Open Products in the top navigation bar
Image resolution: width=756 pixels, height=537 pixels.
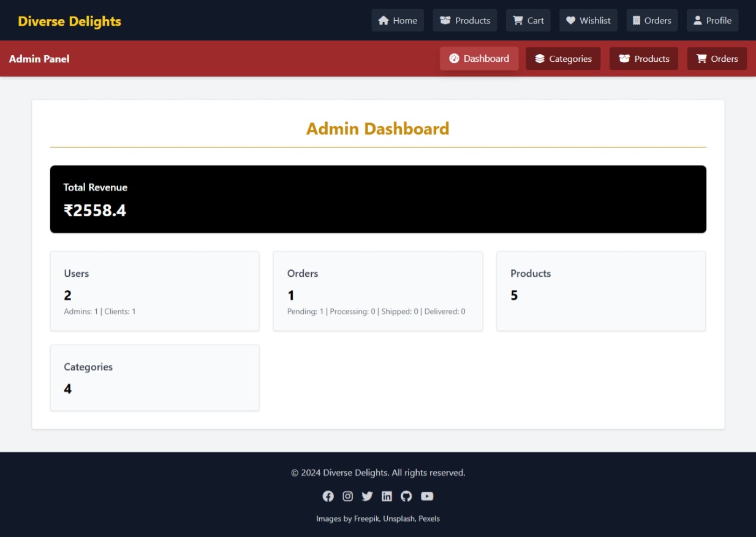coord(465,20)
